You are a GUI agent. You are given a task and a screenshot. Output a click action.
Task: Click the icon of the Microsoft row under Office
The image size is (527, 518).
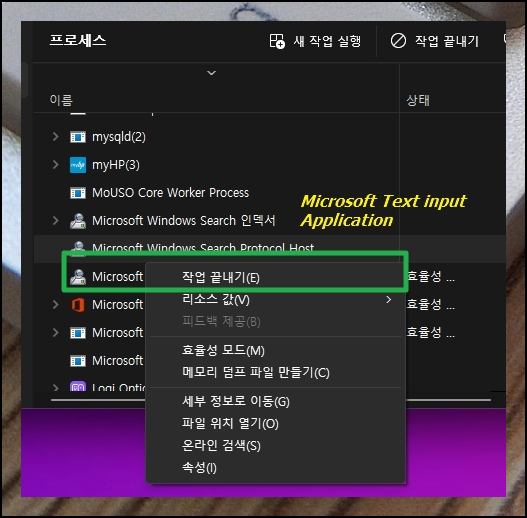coord(78,333)
